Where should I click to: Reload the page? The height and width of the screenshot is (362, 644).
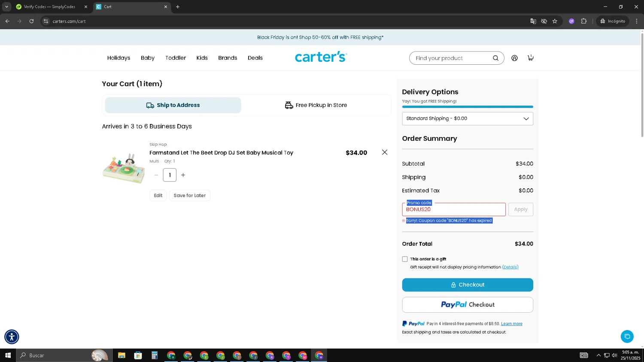pyautogui.click(x=31, y=21)
